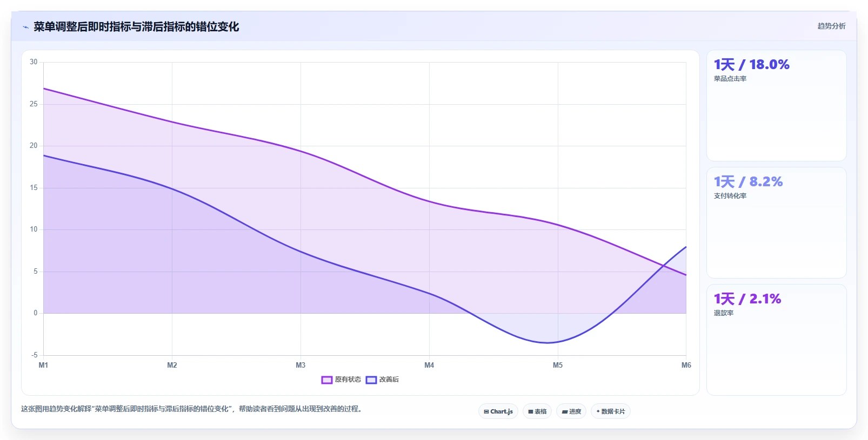Click the M6 axis label

click(x=686, y=365)
